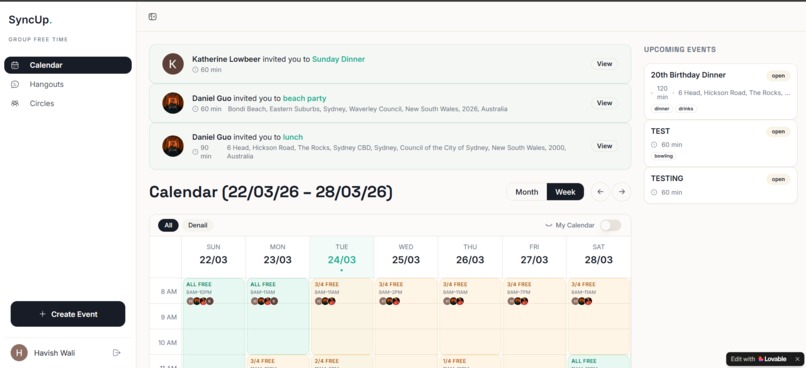
Task: Click the open badge on TESTING event
Action: pos(778,179)
